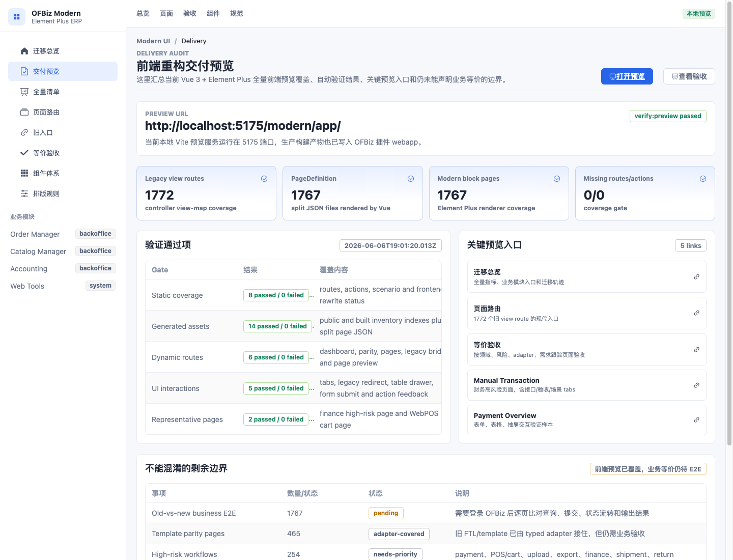Click the link icon in the 页面路由 entry card
The width and height of the screenshot is (733, 560).
pyautogui.click(x=697, y=313)
